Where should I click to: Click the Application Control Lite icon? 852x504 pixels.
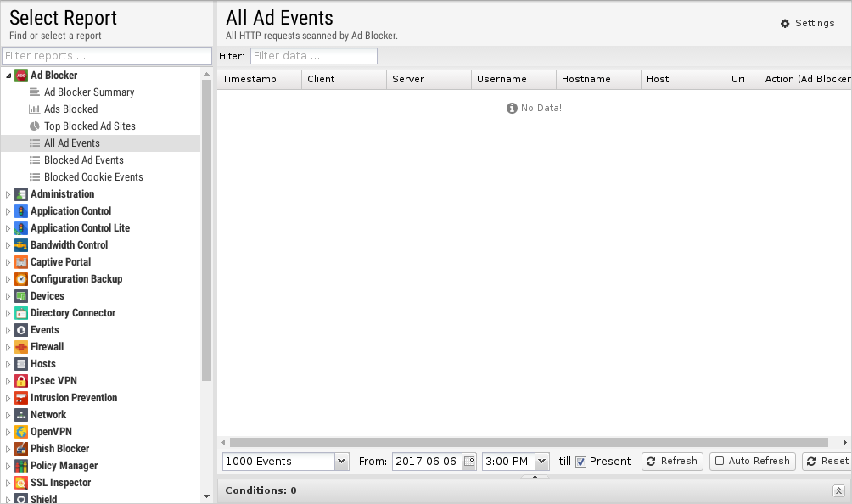point(21,228)
